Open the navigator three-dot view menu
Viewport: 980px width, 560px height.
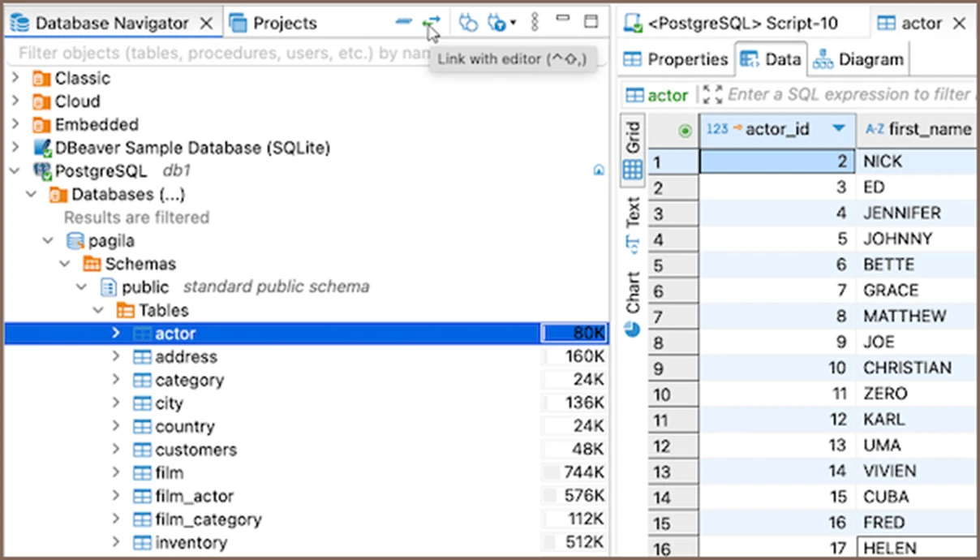(535, 23)
